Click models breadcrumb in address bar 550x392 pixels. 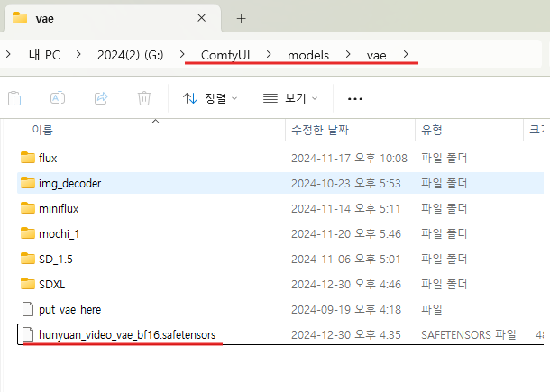click(308, 55)
